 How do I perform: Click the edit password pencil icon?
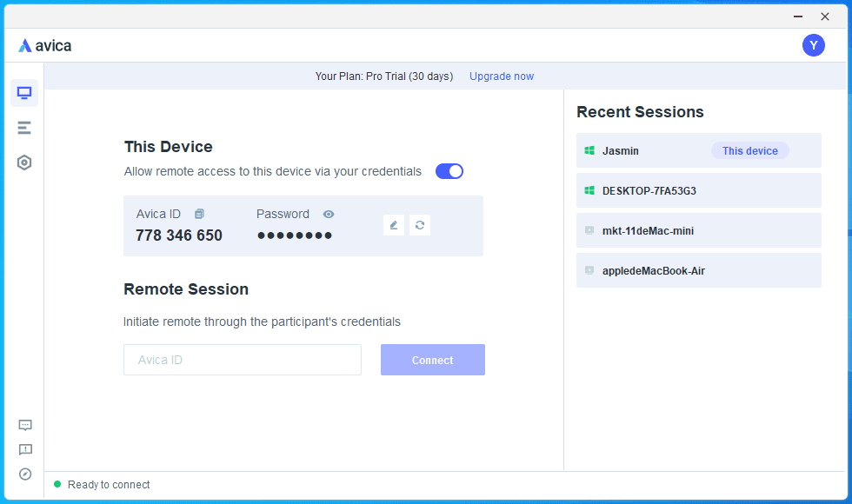tap(394, 225)
